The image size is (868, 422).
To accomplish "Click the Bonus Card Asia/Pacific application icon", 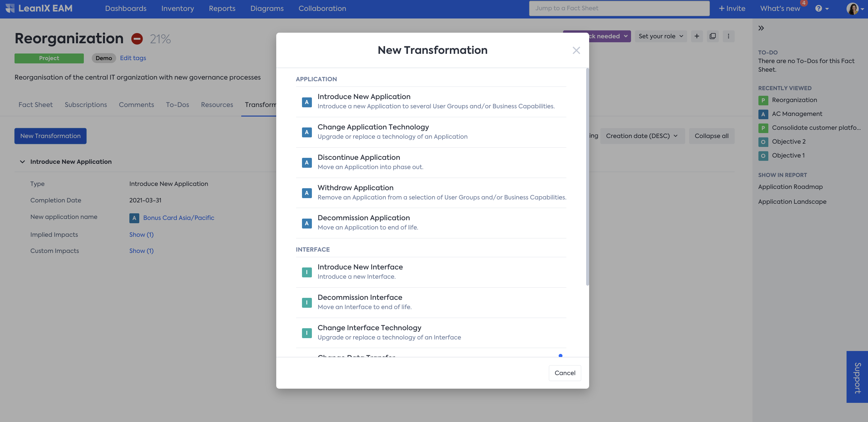I will click(x=134, y=218).
